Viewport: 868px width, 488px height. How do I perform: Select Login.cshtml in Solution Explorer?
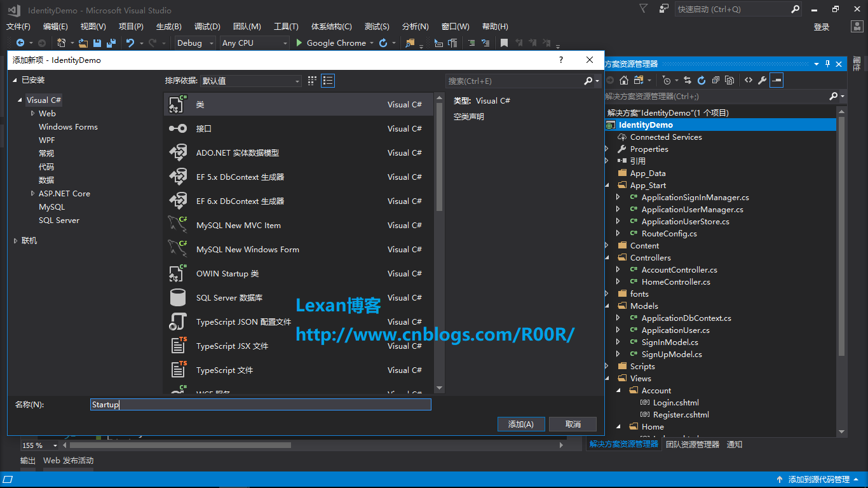[x=676, y=402]
